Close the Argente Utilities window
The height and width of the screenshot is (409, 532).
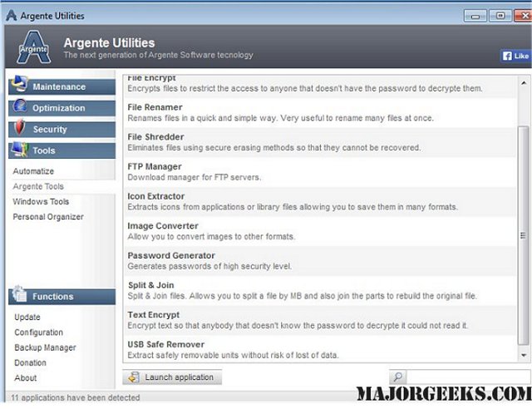[523, 16]
